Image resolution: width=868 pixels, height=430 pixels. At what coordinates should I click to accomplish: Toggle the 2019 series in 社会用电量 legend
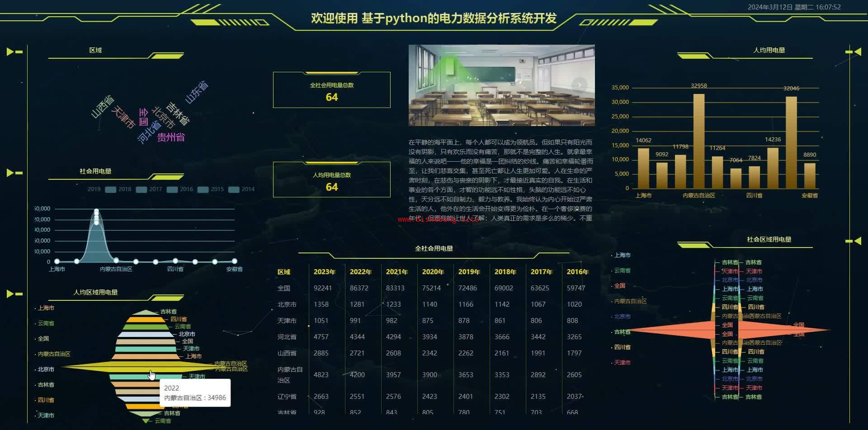pyautogui.click(x=94, y=189)
